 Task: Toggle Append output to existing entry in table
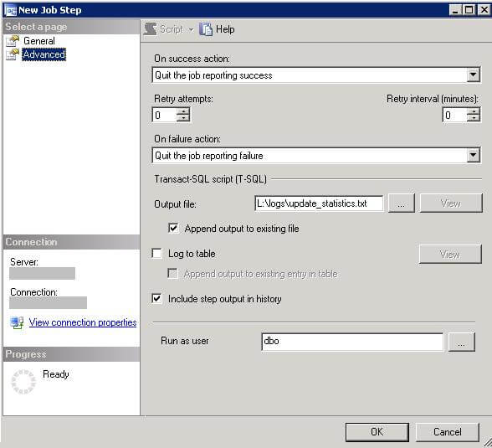pyautogui.click(x=173, y=274)
